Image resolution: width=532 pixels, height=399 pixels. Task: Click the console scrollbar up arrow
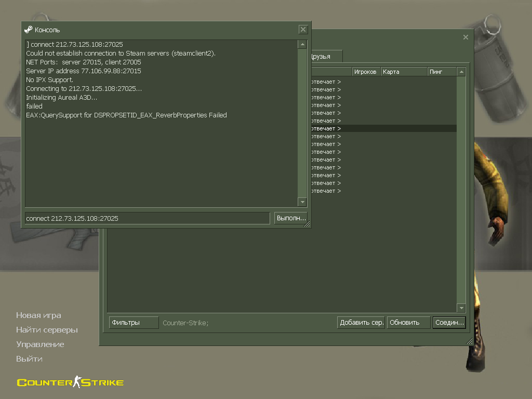pyautogui.click(x=302, y=45)
